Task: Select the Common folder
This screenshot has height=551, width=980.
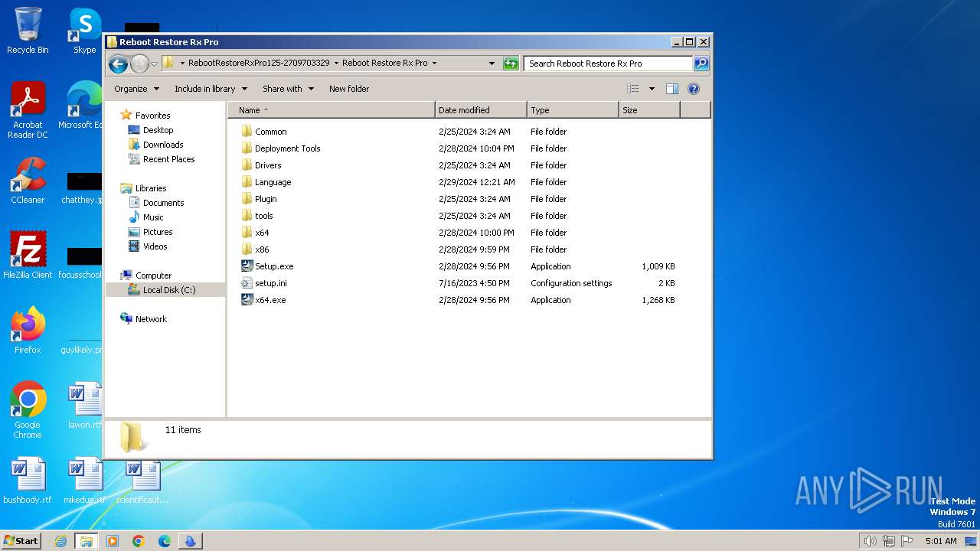Action: pyautogui.click(x=270, y=132)
